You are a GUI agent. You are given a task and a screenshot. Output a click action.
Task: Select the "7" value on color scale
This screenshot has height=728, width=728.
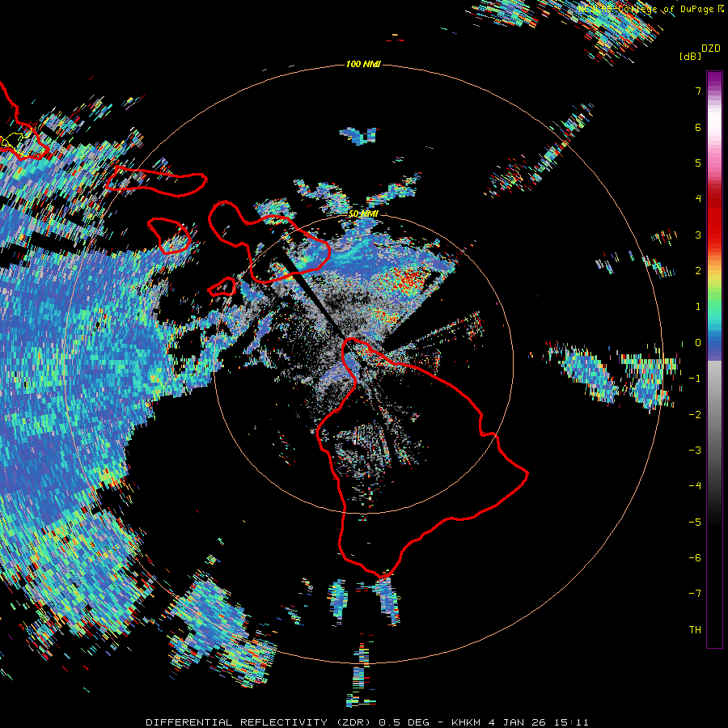[x=698, y=91]
